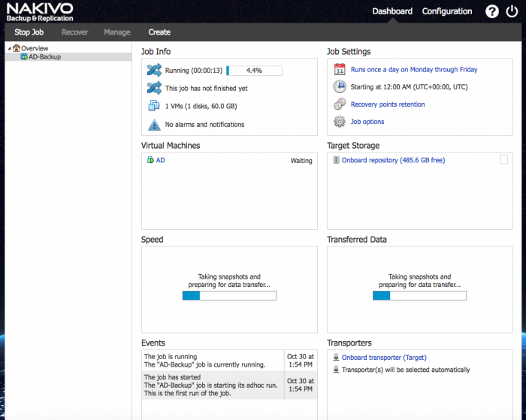The height and width of the screenshot is (420, 526).
Task: Select the Overview tree item
Action: pos(35,48)
